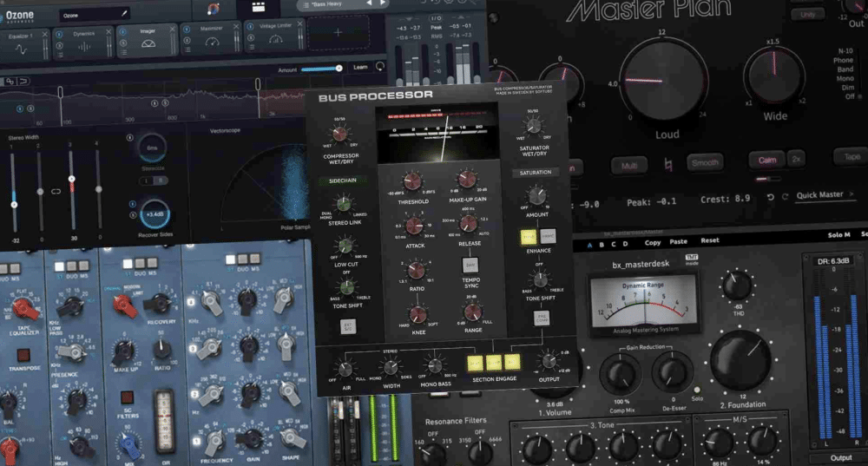
Task: Toggle the Calm button in Master Plan
Action: pos(766,161)
